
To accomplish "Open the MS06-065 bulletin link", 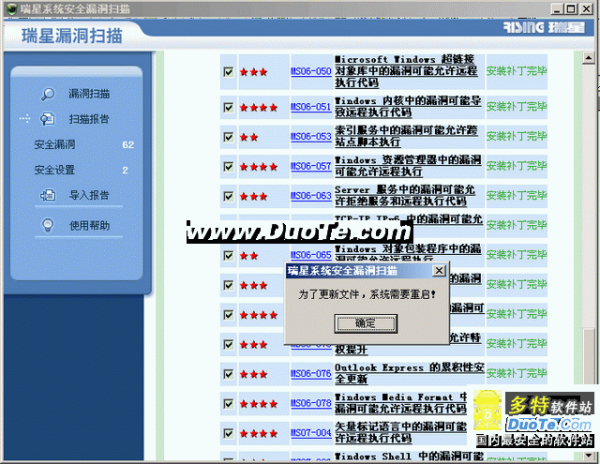I will tap(311, 255).
